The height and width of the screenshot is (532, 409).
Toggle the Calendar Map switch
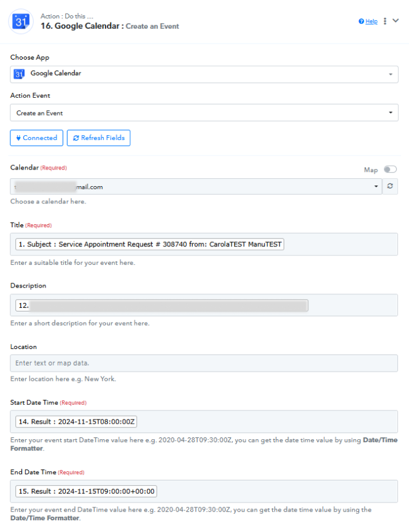coord(390,170)
